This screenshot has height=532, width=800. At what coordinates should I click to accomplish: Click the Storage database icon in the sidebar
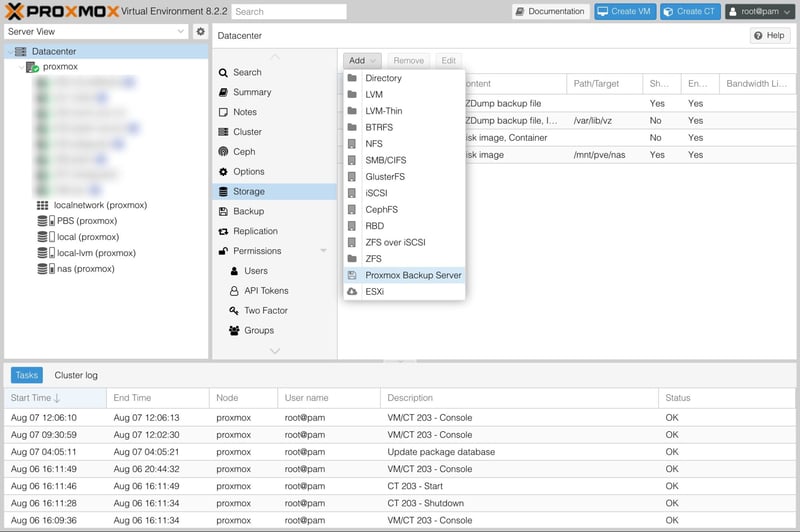[x=224, y=191]
